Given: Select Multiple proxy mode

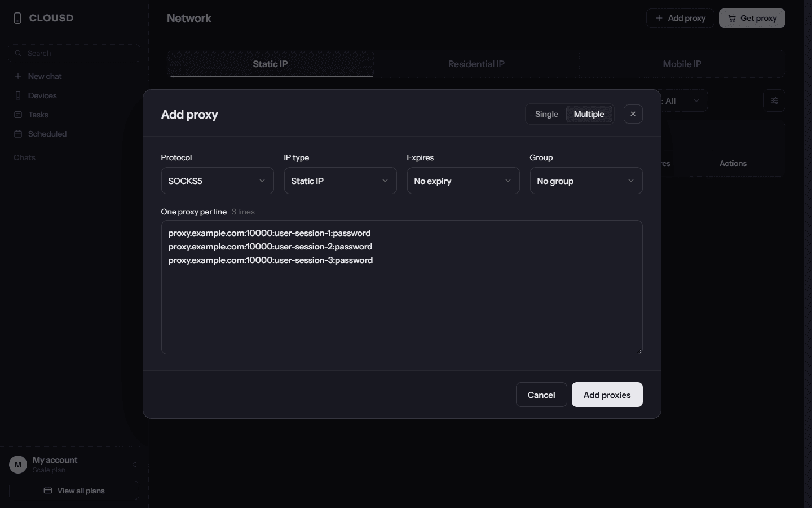Looking at the screenshot, I should (x=589, y=114).
